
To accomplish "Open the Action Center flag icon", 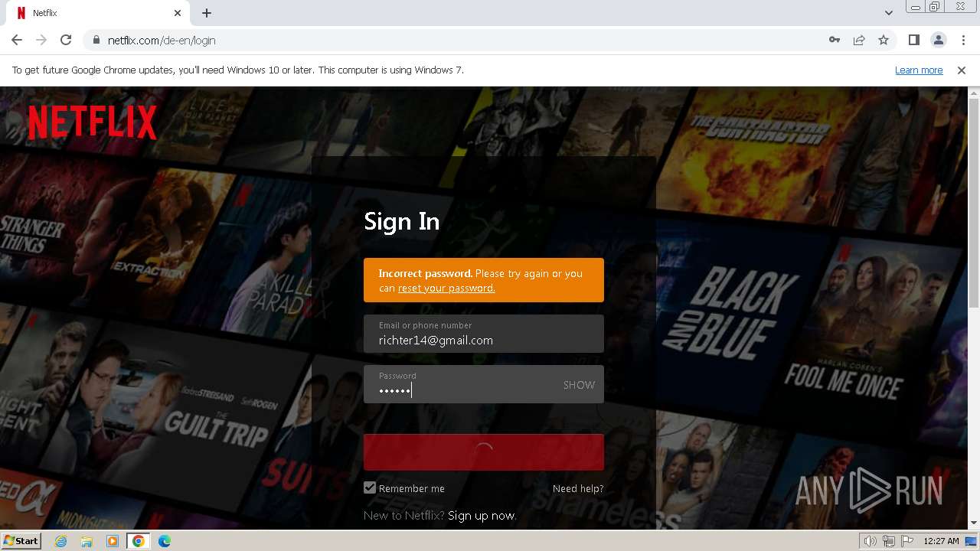I will (x=907, y=541).
